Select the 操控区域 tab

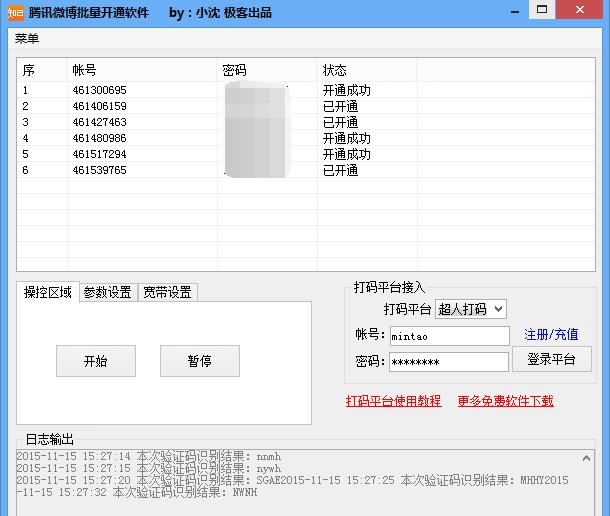[x=48, y=292]
